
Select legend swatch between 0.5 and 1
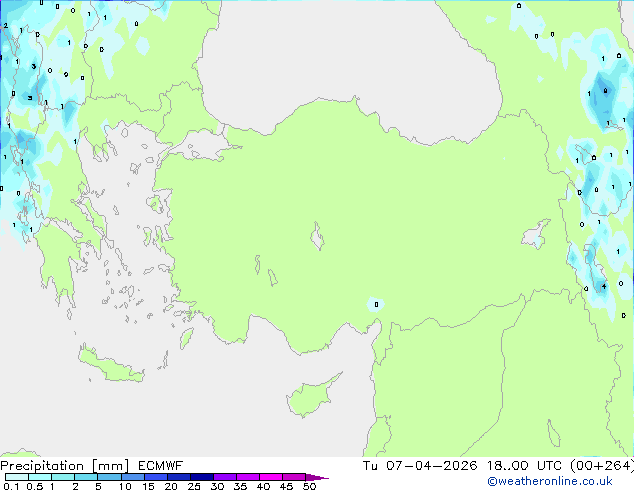(x=40, y=477)
